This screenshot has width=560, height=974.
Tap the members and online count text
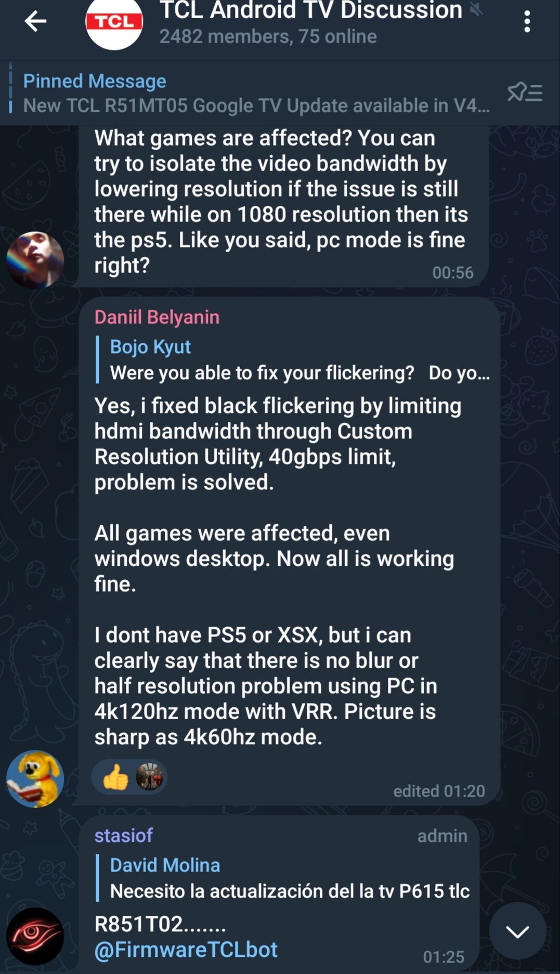[x=268, y=36]
